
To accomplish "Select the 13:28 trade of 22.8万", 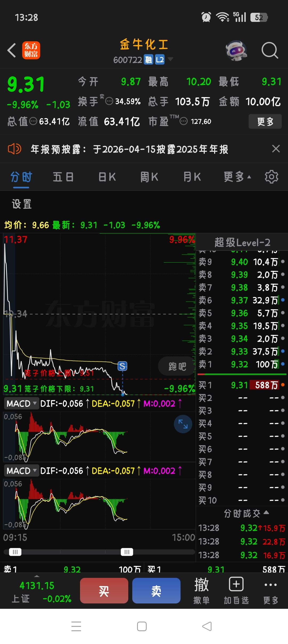I will click(x=242, y=542).
